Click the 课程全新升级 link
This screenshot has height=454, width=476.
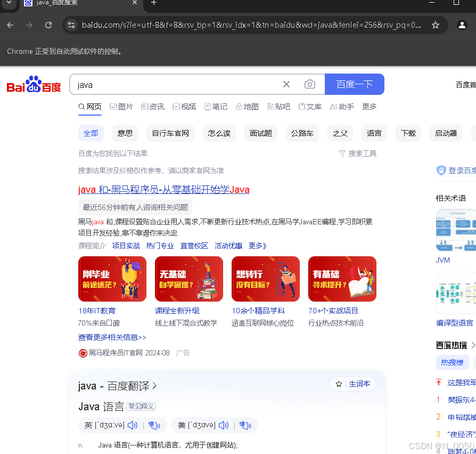point(177,311)
